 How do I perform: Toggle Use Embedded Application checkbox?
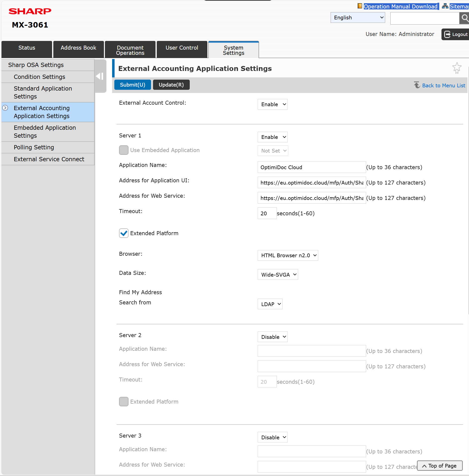[x=124, y=150]
